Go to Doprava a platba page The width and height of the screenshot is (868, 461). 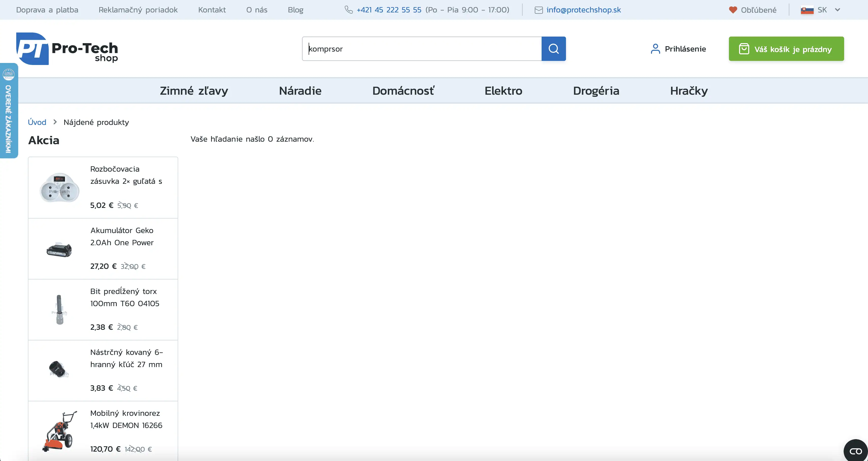pos(47,10)
